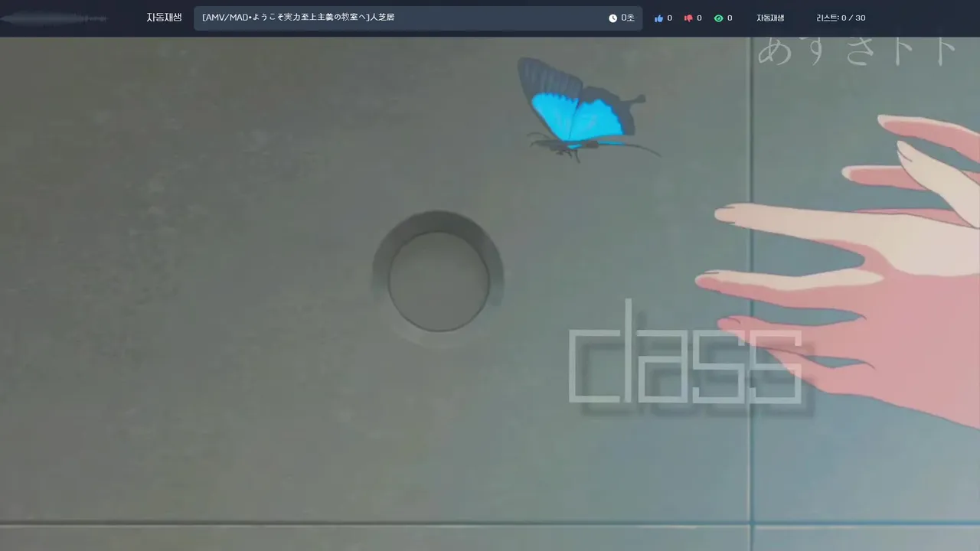Image resolution: width=980 pixels, height=551 pixels.
Task: Click the 리스트: 0 / 30 counter
Action: pyautogui.click(x=841, y=18)
